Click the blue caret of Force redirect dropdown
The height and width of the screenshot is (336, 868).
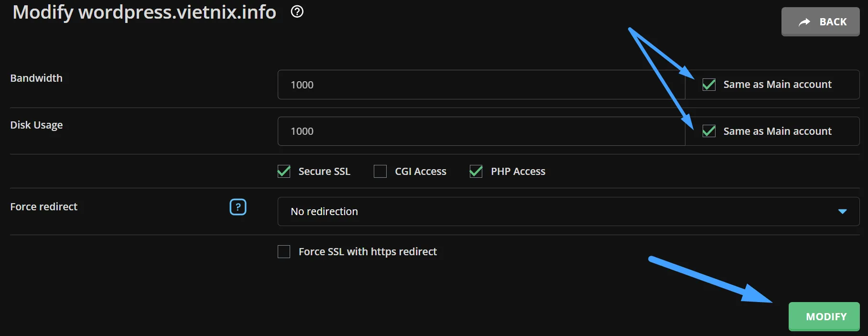(842, 211)
